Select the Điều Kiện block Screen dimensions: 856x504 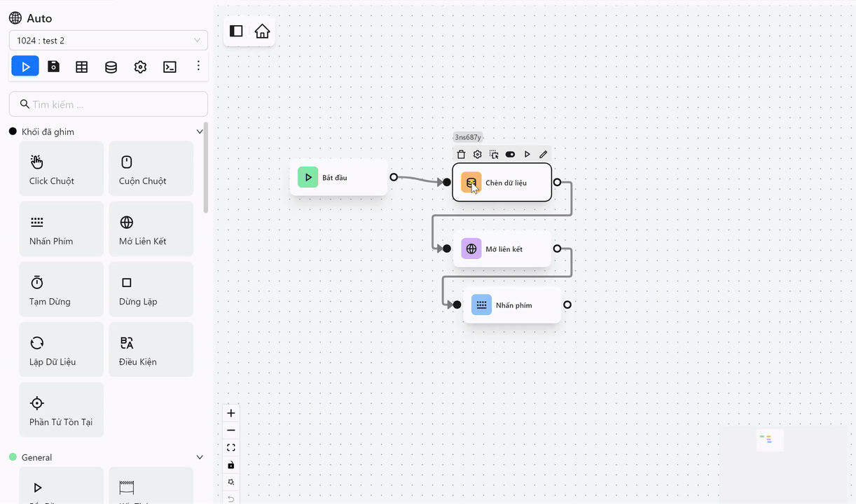(x=151, y=349)
